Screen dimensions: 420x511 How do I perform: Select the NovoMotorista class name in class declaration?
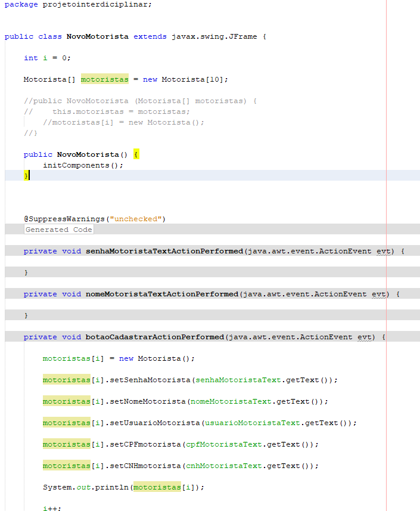click(97, 36)
